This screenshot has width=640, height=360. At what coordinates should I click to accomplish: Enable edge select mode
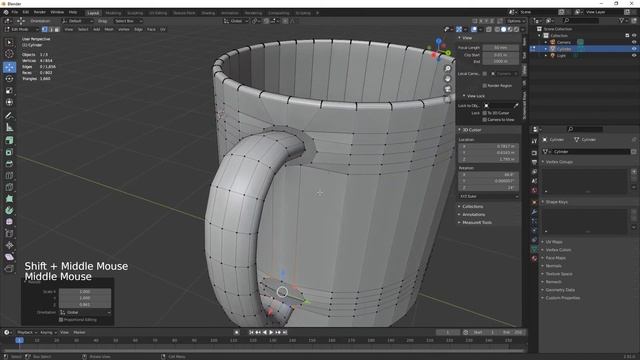click(51, 29)
